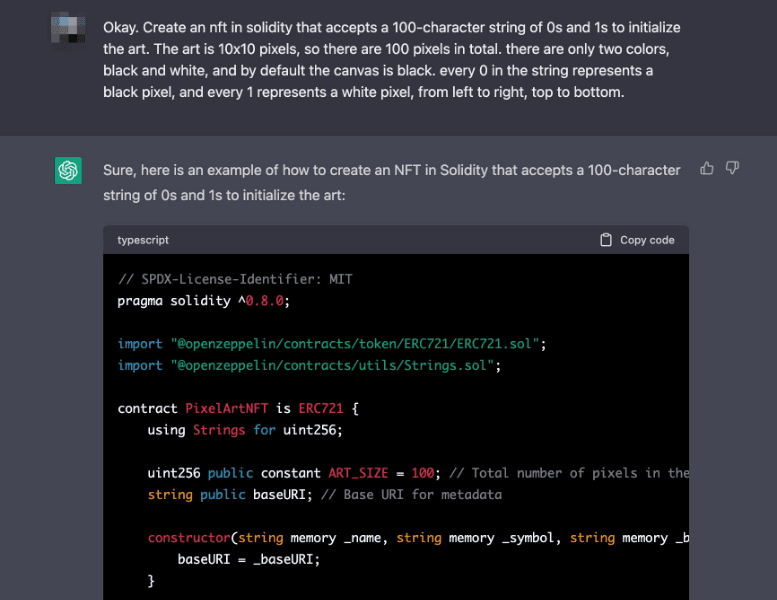Click the SPDX-License-Identifier comment line
777x600 pixels.
click(235, 279)
